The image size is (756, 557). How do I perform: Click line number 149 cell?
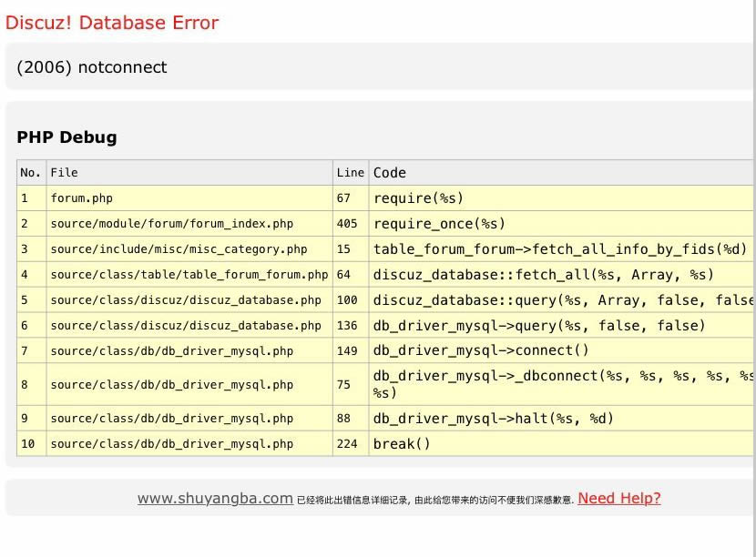(x=351, y=350)
